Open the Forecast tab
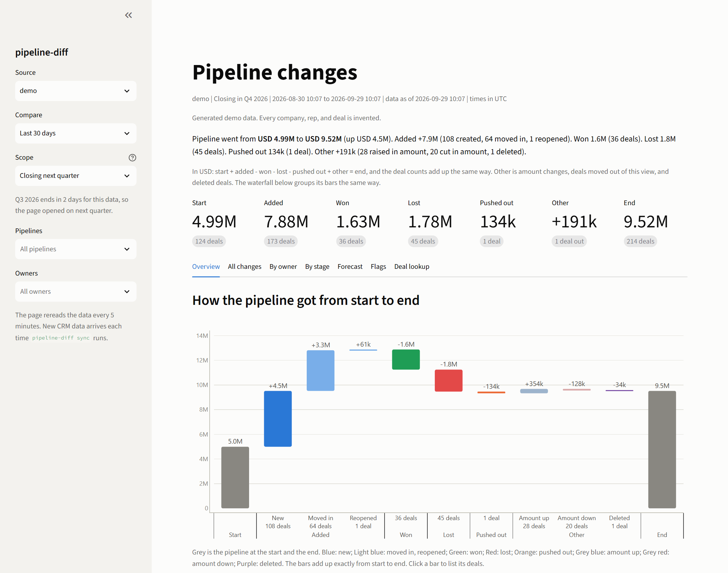 pyautogui.click(x=350, y=267)
